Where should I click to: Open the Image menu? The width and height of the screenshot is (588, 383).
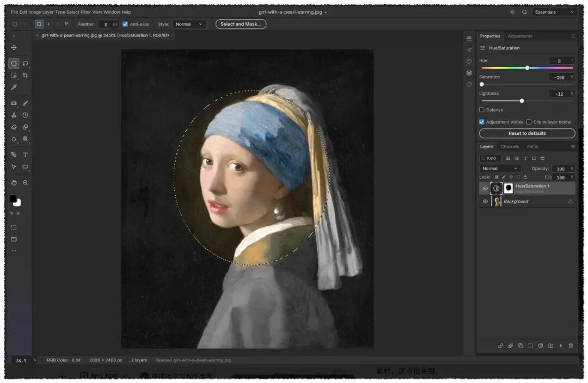pyautogui.click(x=35, y=12)
